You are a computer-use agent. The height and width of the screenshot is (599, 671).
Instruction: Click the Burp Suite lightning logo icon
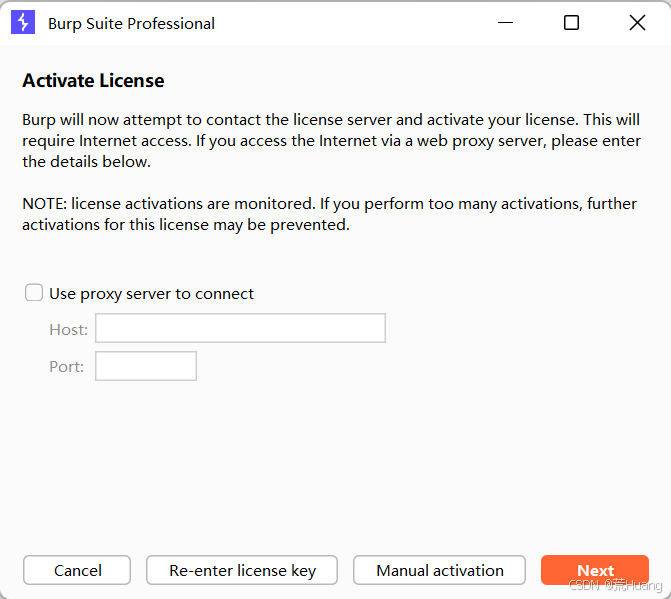(x=23, y=23)
